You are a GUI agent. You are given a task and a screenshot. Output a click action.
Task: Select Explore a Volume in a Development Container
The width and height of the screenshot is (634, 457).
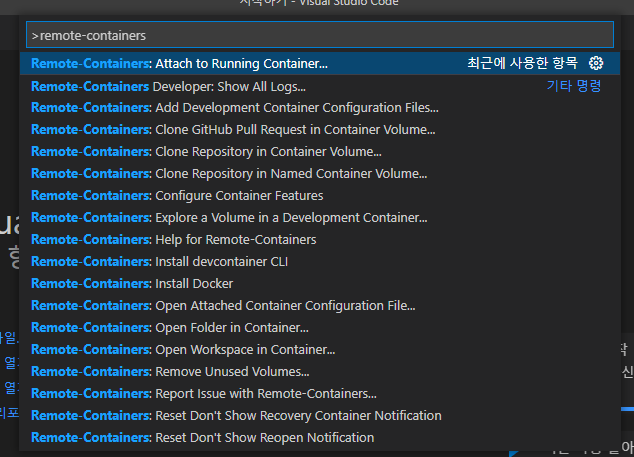[320, 218]
